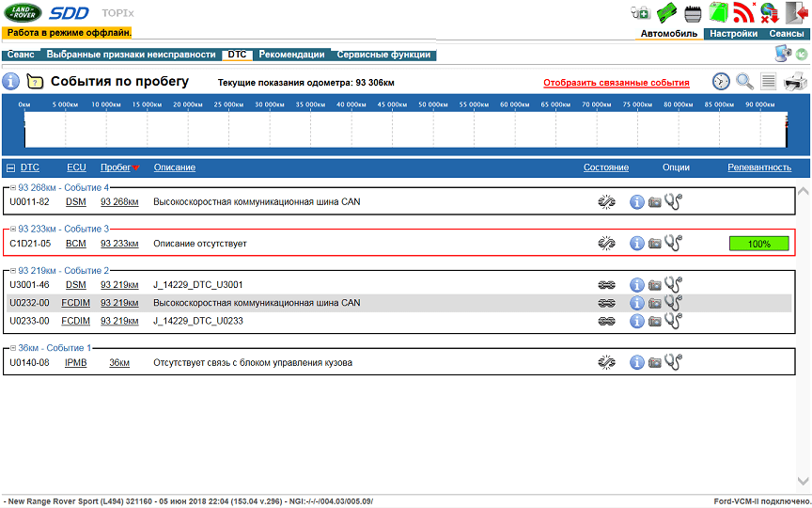The height and width of the screenshot is (508, 812).
Task: Sort by the Пробег column header
Action: coord(116,167)
